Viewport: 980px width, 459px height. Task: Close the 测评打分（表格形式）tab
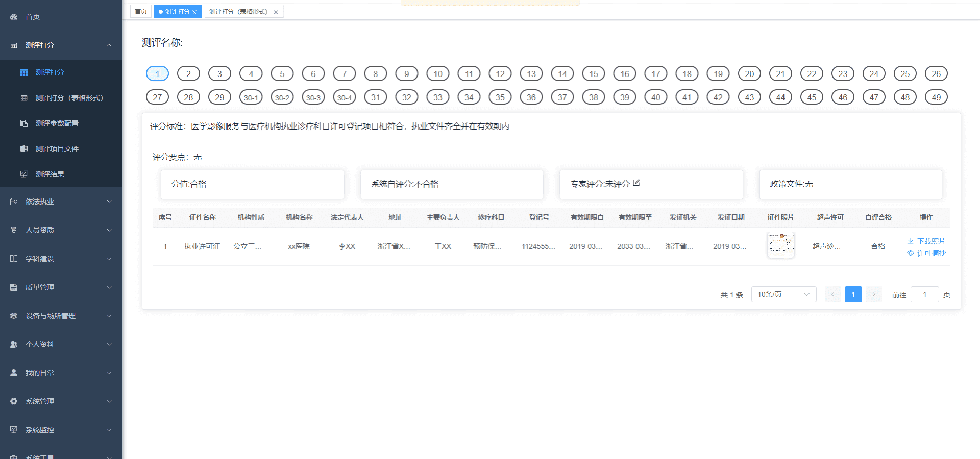[x=276, y=12]
